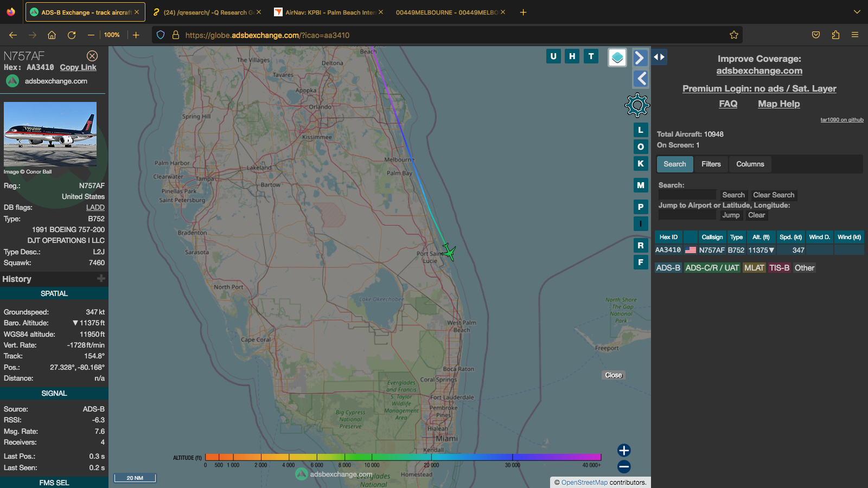Click the MLAT source legend label
This screenshot has width=868, height=488.
[x=754, y=268]
